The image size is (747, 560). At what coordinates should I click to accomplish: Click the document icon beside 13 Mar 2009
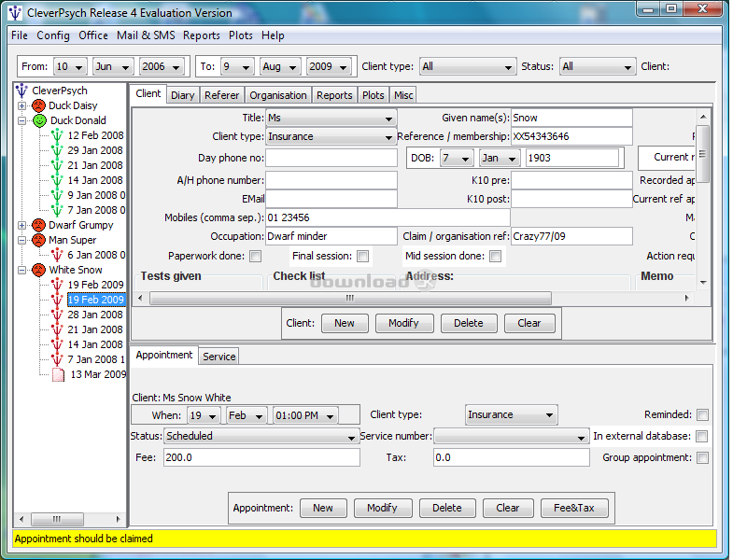[58, 375]
